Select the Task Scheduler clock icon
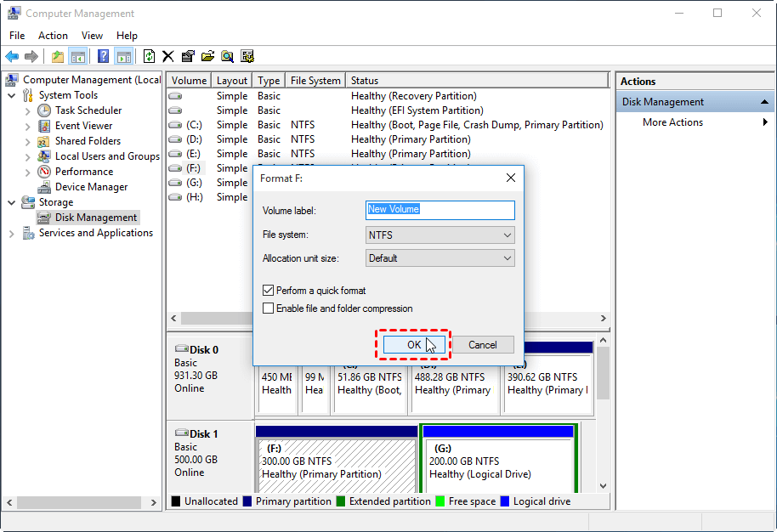 click(44, 110)
